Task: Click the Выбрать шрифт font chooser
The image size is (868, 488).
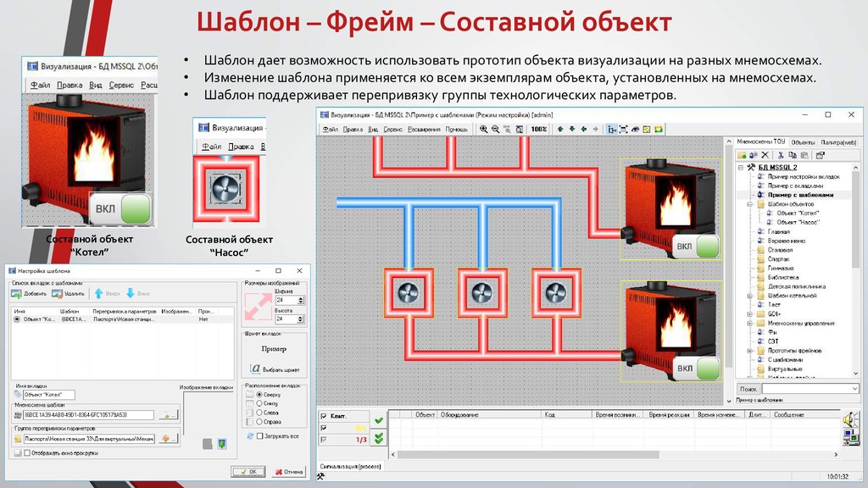Action: pos(275,369)
